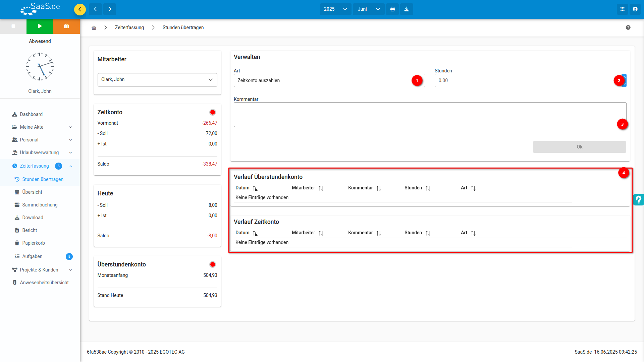This screenshot has width=644, height=362.
Task: Click the download icon in top bar
Action: pyautogui.click(x=407, y=9)
